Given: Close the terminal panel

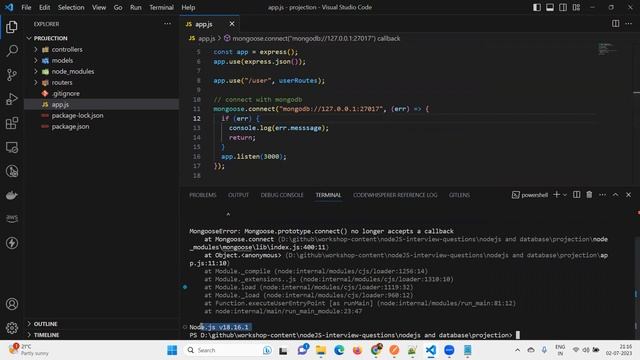Looking at the screenshot, I should click(x=628, y=195).
